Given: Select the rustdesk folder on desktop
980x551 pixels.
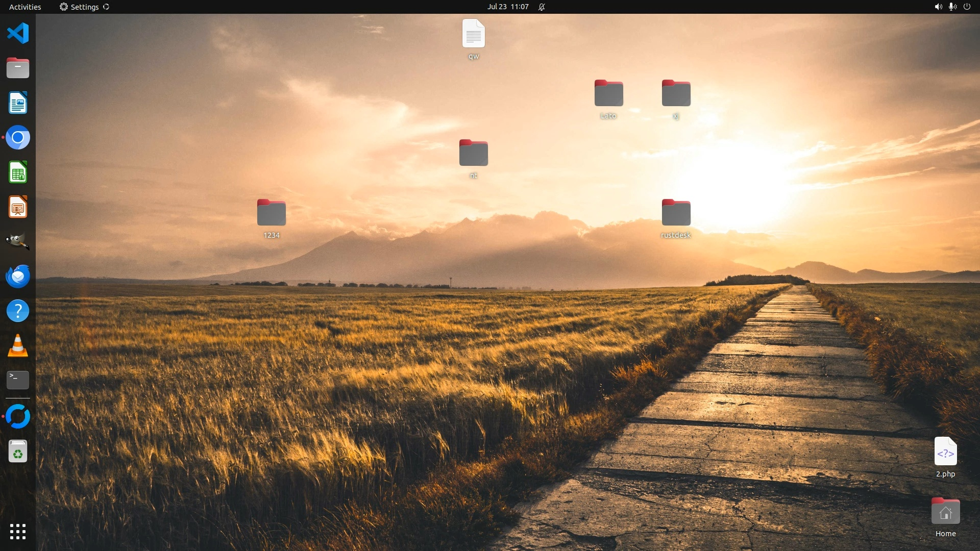Looking at the screenshot, I should (x=676, y=213).
